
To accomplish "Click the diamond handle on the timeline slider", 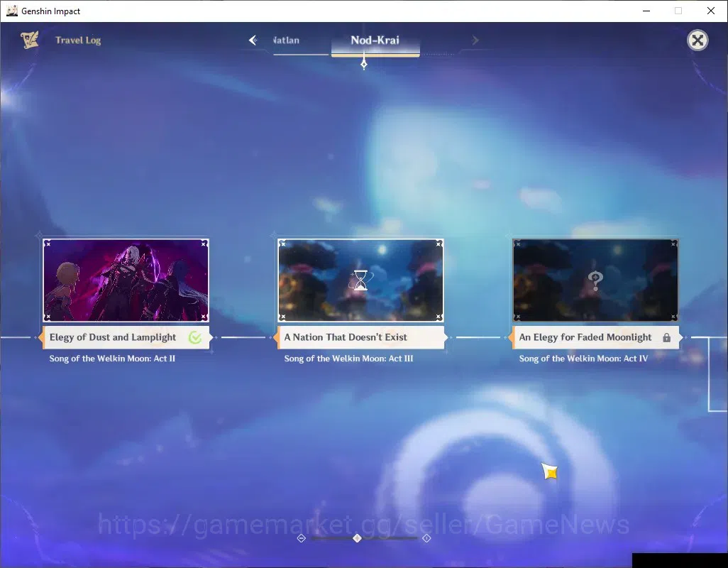I will (357, 538).
